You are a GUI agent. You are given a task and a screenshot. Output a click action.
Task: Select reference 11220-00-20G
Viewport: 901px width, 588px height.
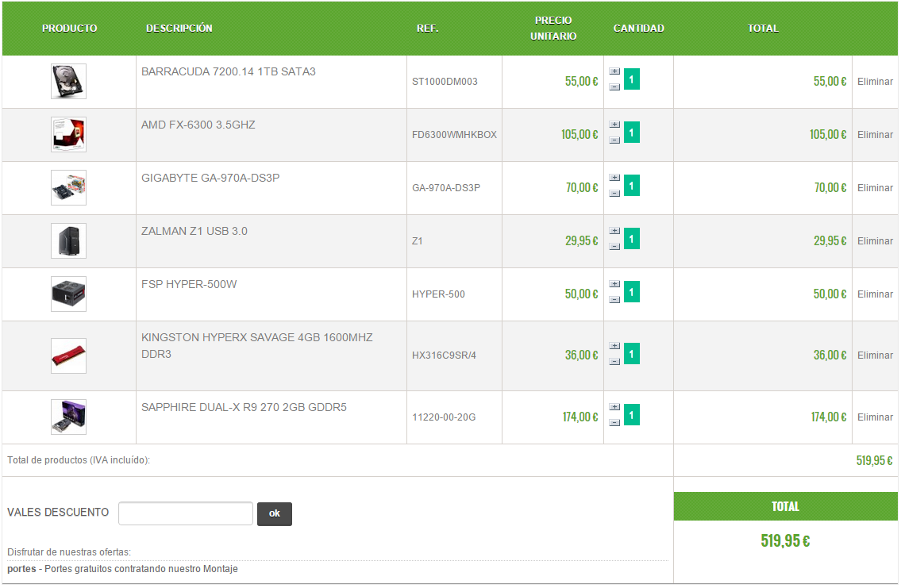click(444, 417)
